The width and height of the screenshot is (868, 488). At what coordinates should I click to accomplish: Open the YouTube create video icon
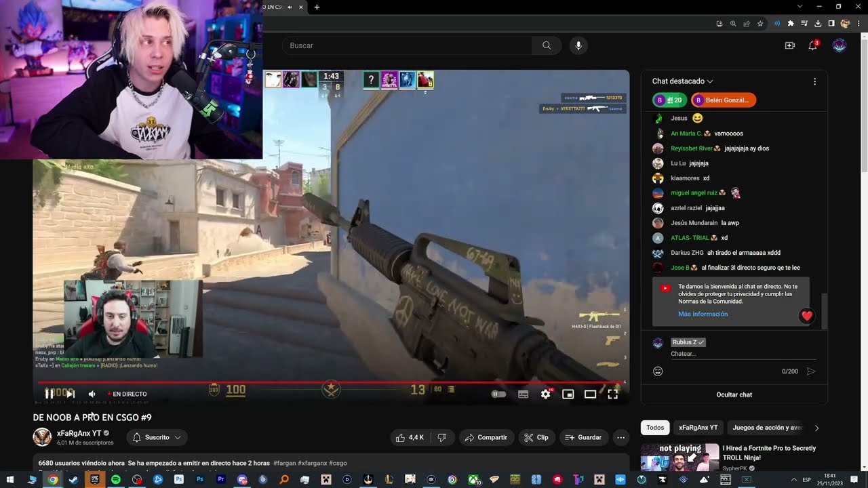coord(790,45)
